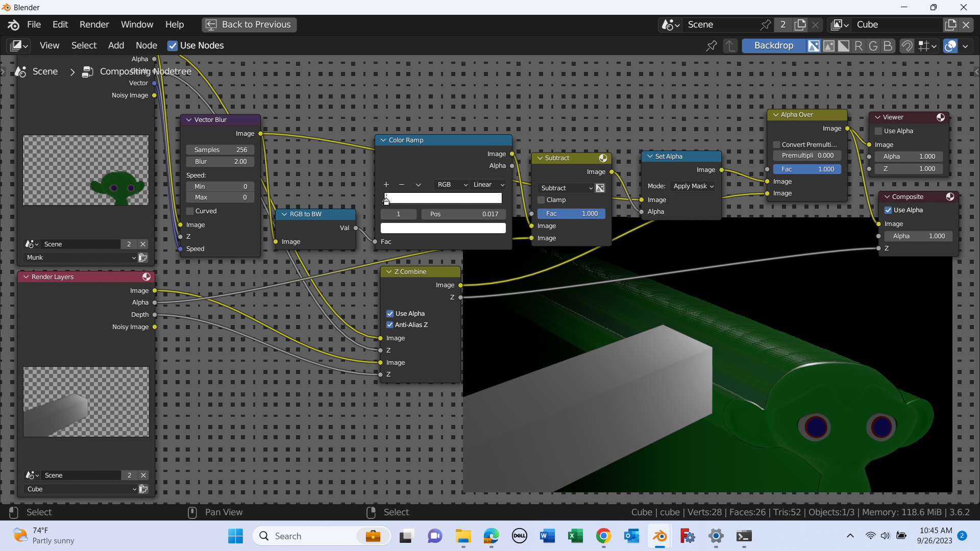This screenshot has width=980, height=551.
Task: Click the new scene icon beside Scene field
Action: click(800, 24)
